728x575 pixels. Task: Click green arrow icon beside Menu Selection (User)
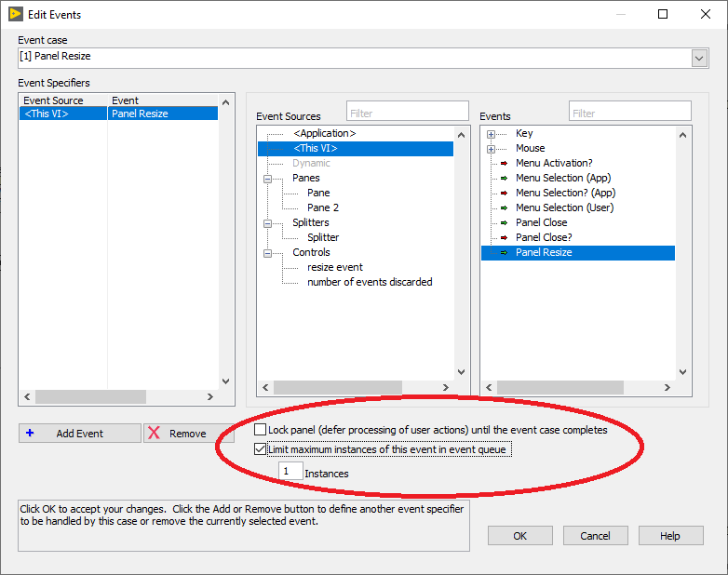coord(505,207)
